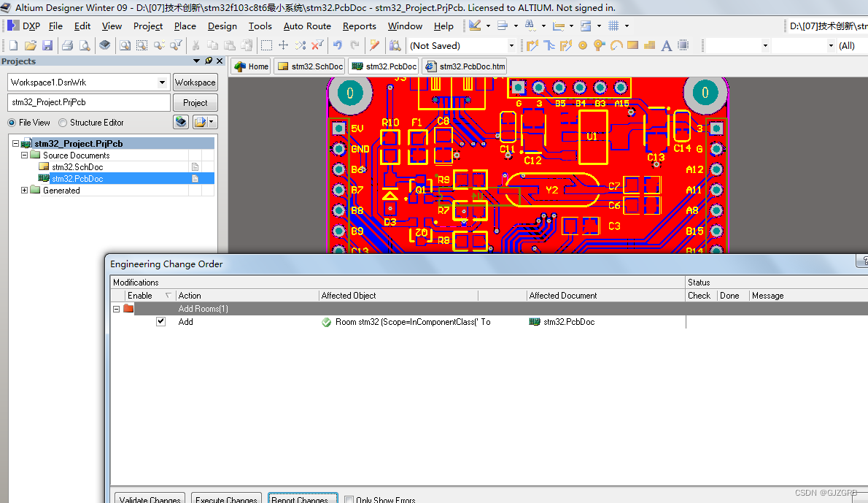This screenshot has width=868, height=503.
Task: Start differential pair routing tool
Action: point(566,45)
